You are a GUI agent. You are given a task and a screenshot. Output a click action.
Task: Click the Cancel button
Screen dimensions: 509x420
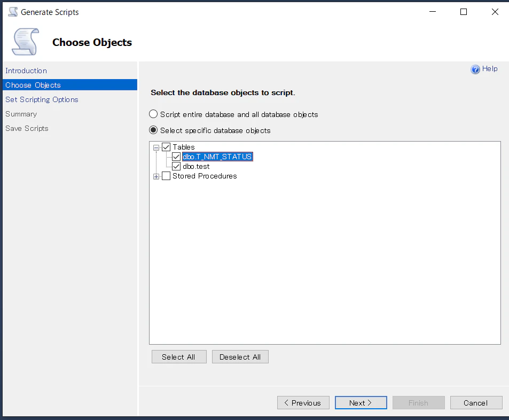(x=476, y=403)
